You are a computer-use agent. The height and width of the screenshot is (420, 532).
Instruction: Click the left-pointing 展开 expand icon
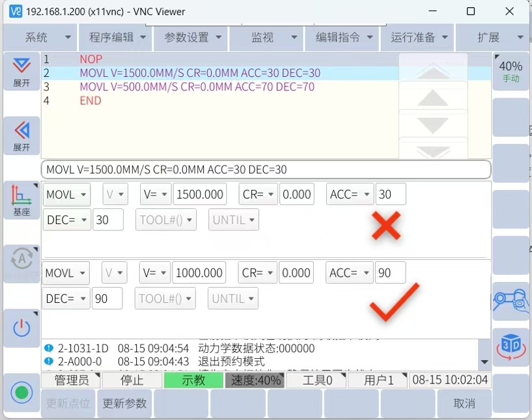(21, 135)
